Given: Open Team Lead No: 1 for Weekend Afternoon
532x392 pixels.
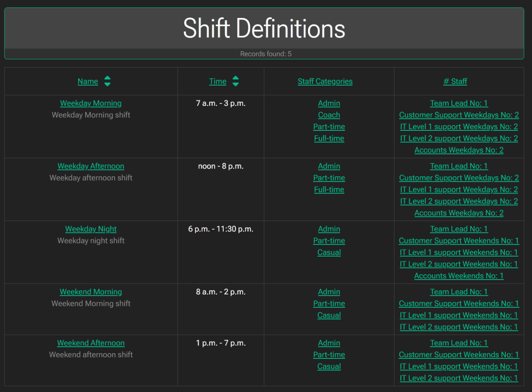Looking at the screenshot, I should tap(459, 343).
